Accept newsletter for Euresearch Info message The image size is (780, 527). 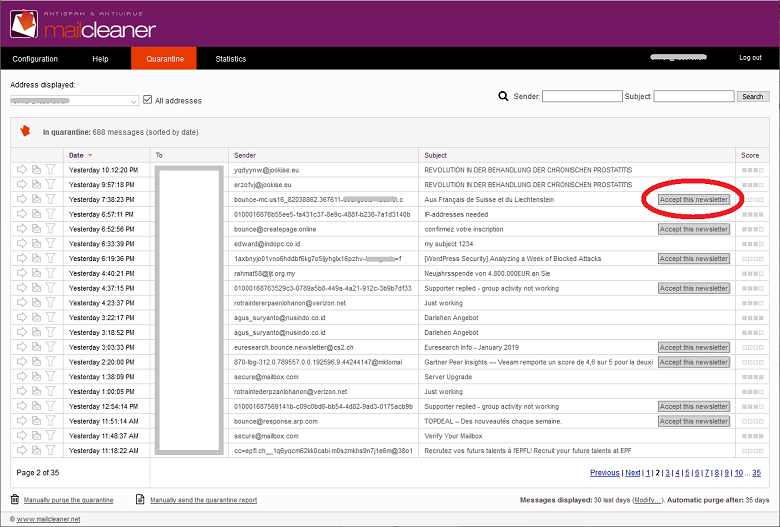[694, 347]
